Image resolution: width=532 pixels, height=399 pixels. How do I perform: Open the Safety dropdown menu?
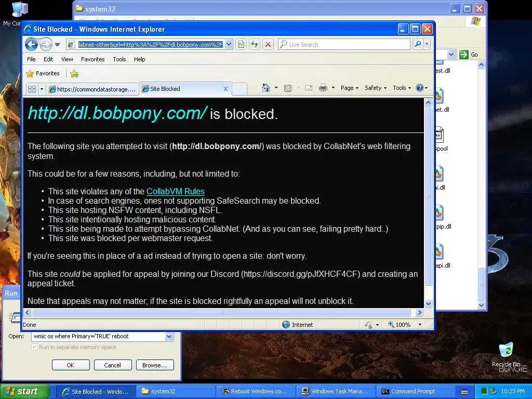(x=376, y=88)
